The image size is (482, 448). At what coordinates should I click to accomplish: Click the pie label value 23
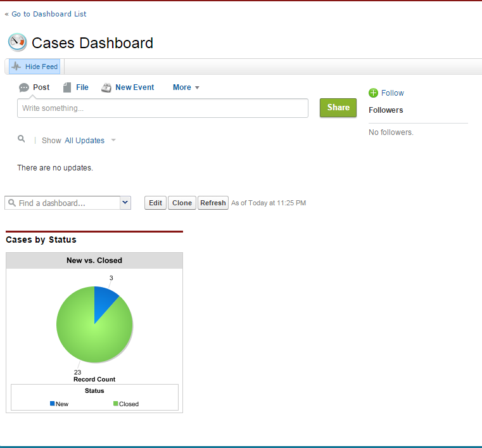(77, 372)
